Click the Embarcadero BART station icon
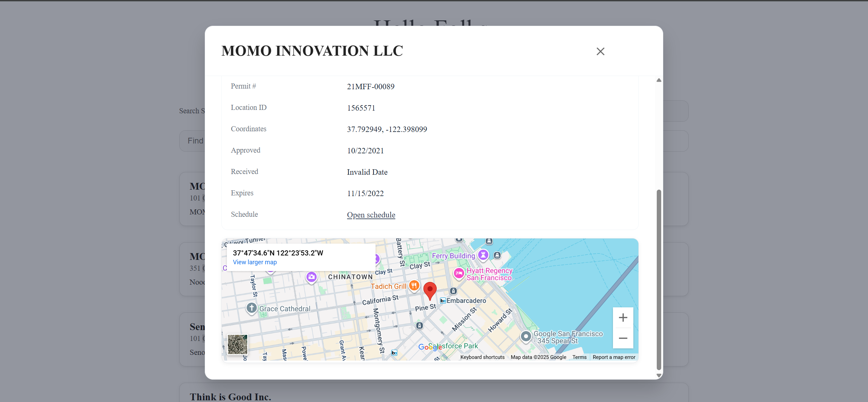Image resolution: width=868 pixels, height=402 pixels. [442, 301]
